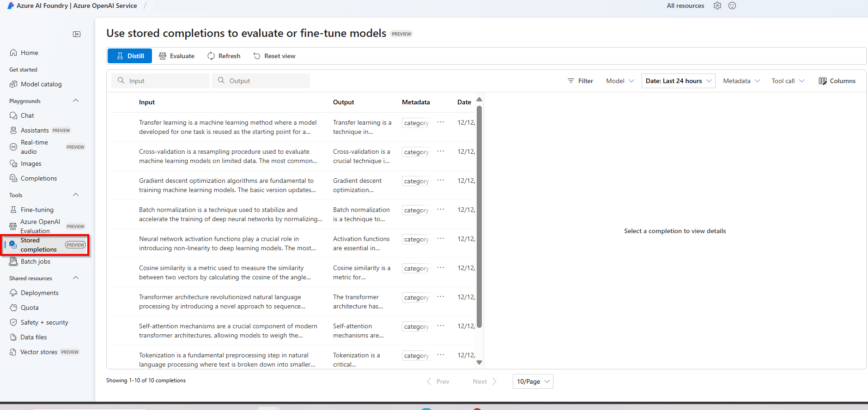Viewport: 868px width, 410px height.
Task: Collapse the Playgrounds section
Action: pos(76,101)
